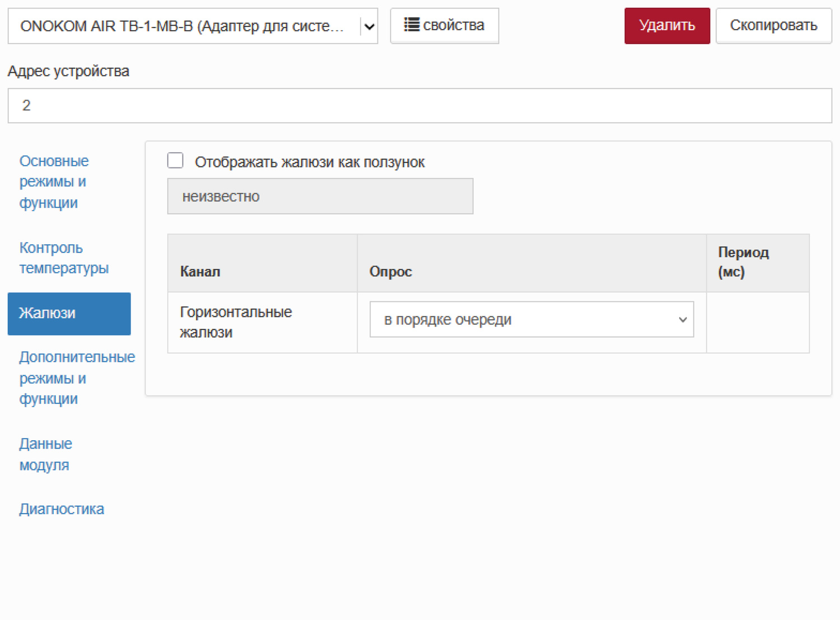This screenshot has height=620, width=840.
Task: Click the неизвестно status field
Action: pyautogui.click(x=320, y=197)
